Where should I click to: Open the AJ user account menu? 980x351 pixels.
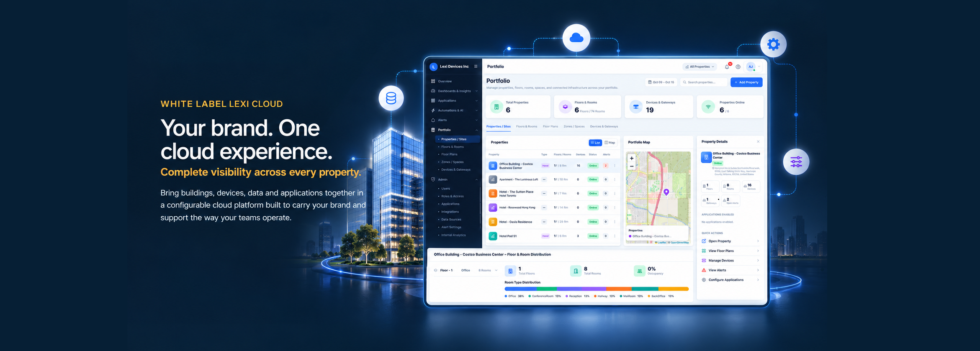pyautogui.click(x=753, y=67)
